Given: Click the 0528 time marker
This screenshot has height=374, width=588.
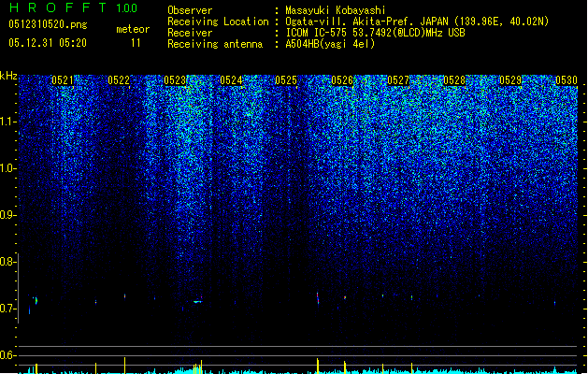Looking at the screenshot, I should click(454, 80).
